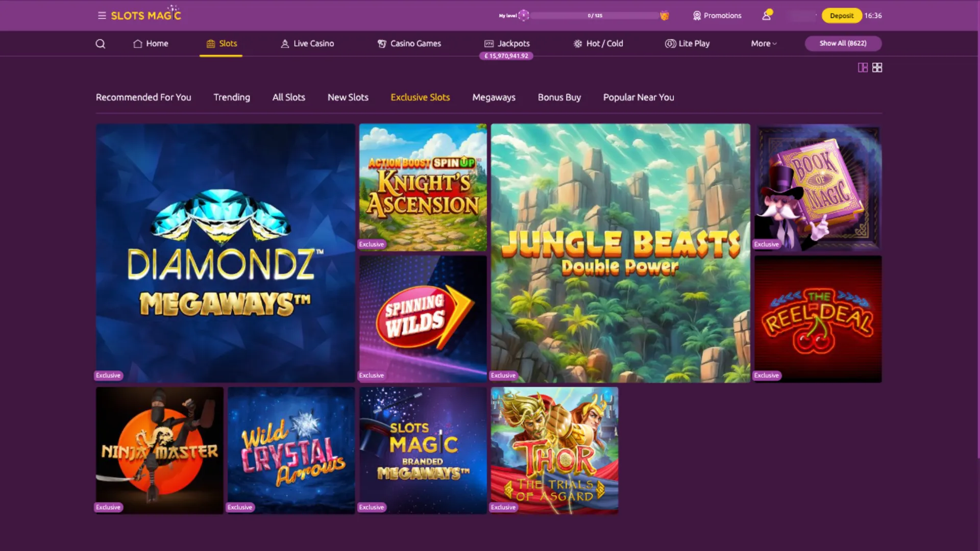Screen dimensions: 980x551
Task: Open Ninja Master game
Action: click(160, 450)
